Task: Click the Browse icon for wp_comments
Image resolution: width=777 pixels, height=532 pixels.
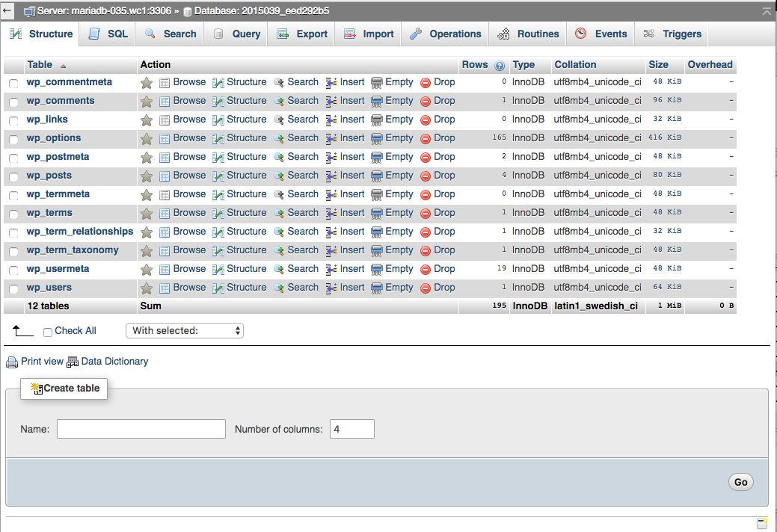Action: coord(165,102)
